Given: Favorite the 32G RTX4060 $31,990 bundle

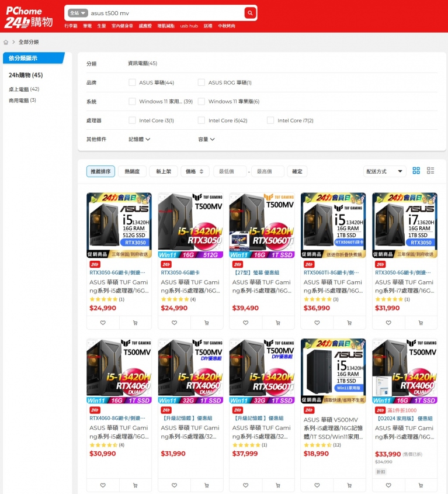Looking at the screenshot, I should 175,485.
